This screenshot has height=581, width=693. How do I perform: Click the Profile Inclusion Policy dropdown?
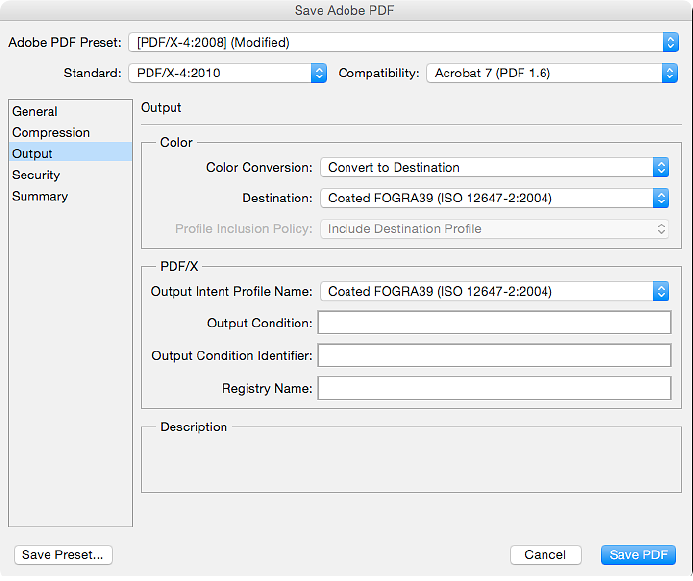tap(494, 229)
